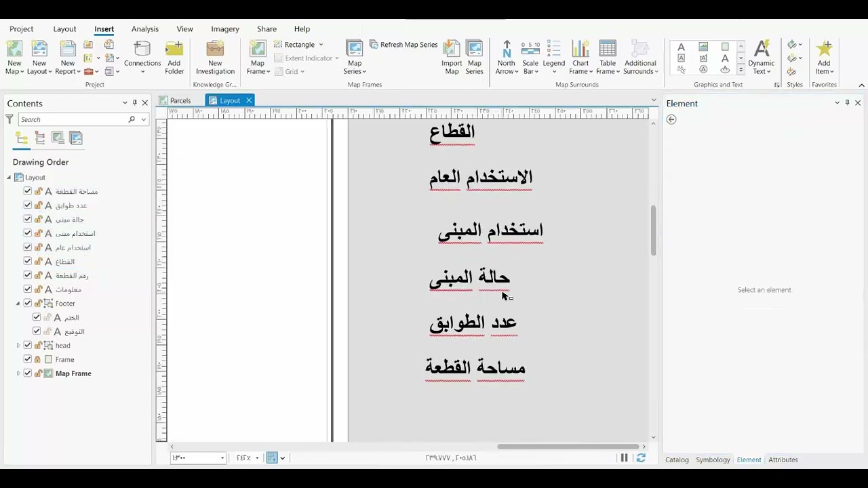Uncheck visibility of مساحة القطعة element
This screenshot has width=868, height=488.
27,191
